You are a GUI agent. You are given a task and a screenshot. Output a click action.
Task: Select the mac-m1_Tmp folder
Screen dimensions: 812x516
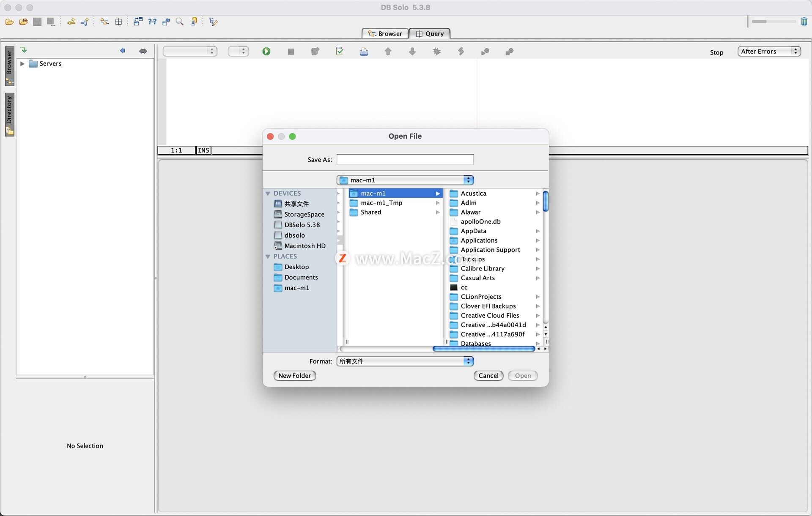coord(395,203)
